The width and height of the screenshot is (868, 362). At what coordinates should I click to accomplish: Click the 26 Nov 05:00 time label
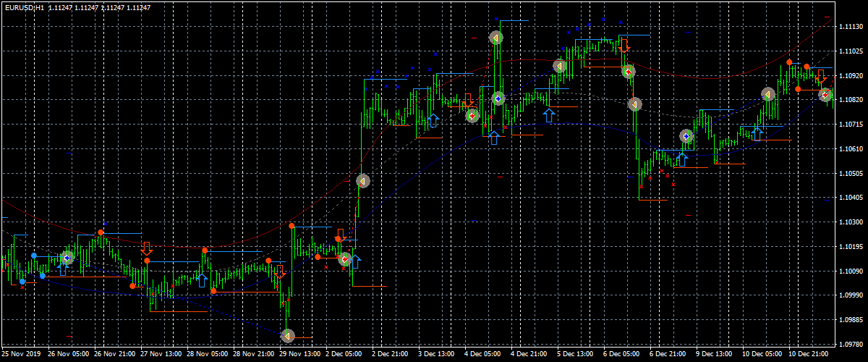[69, 355]
